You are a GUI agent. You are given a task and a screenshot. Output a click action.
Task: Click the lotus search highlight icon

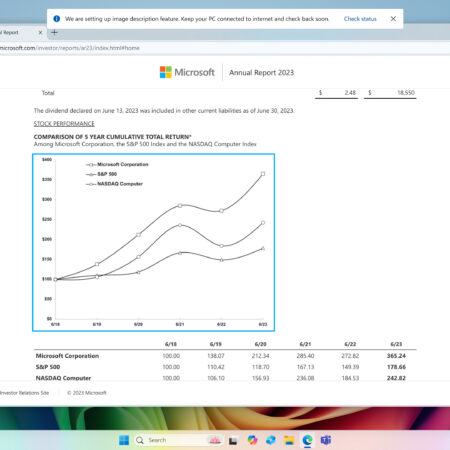point(215,440)
